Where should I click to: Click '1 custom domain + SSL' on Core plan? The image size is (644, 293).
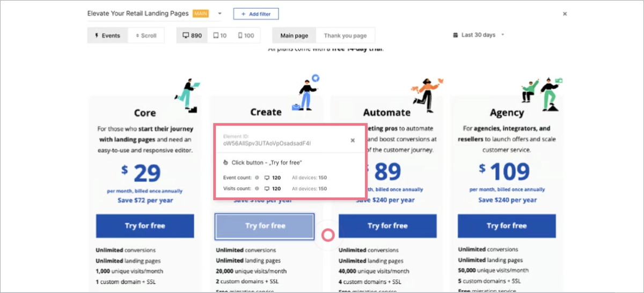pos(126,282)
